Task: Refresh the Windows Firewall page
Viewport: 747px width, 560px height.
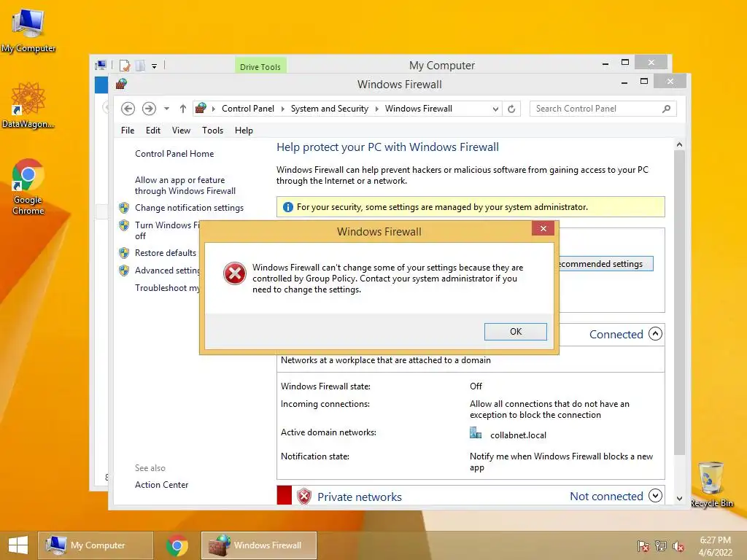Action: pyautogui.click(x=511, y=109)
